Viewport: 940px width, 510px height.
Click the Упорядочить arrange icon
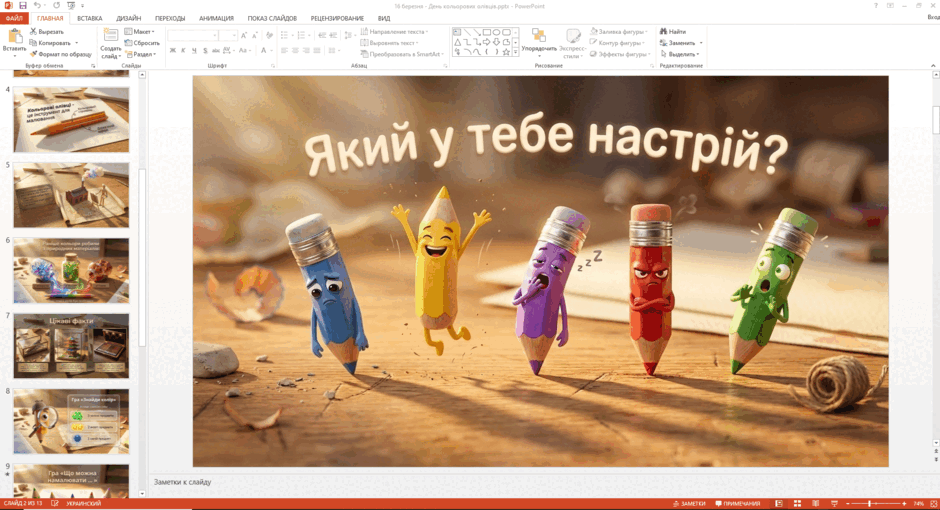538,35
